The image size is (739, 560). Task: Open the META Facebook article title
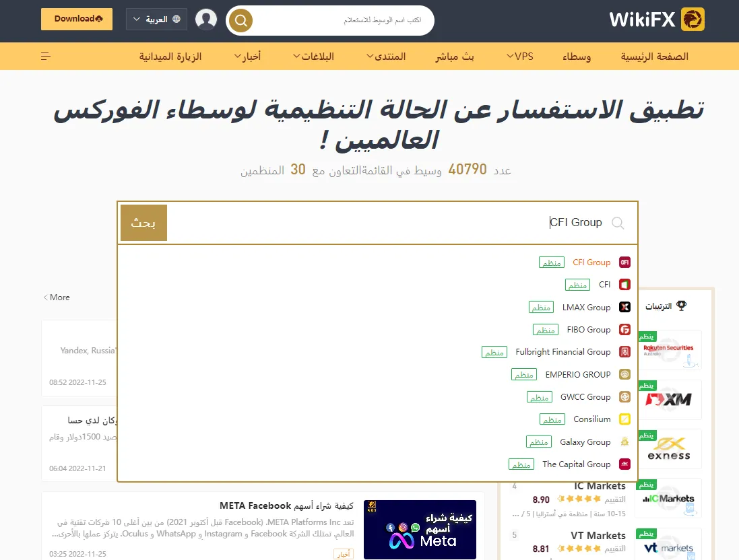click(x=286, y=505)
